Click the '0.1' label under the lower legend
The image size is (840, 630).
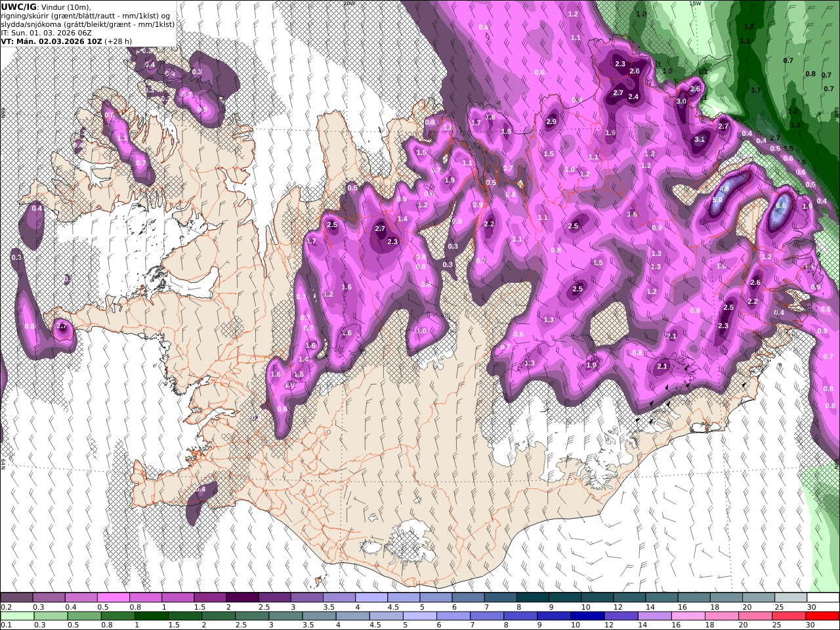tap(6, 625)
